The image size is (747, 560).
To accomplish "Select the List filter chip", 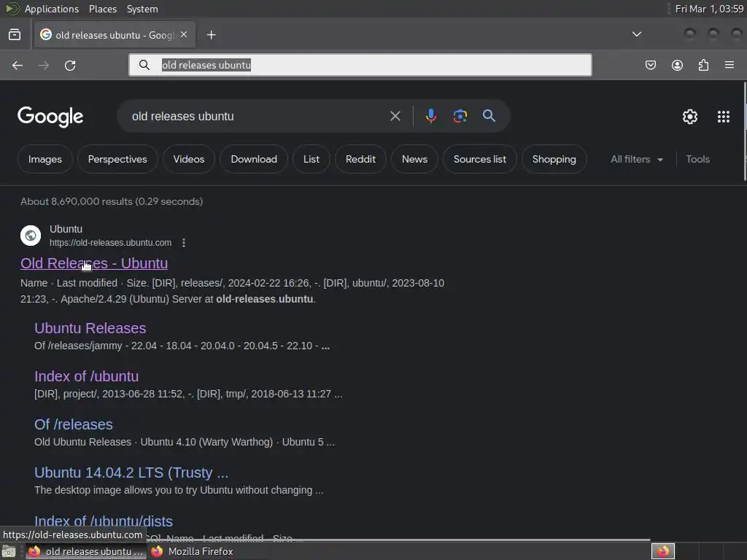I will tap(311, 159).
